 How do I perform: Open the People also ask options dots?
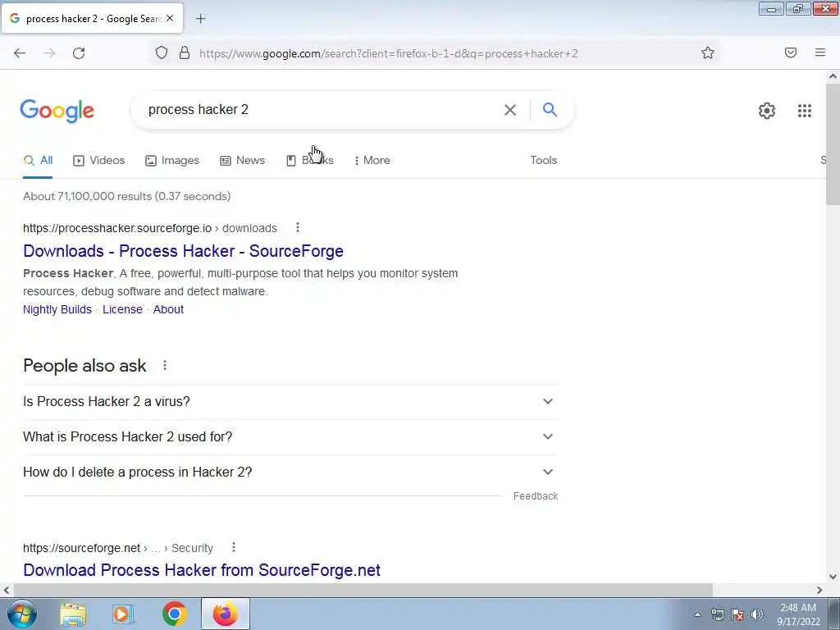click(165, 365)
